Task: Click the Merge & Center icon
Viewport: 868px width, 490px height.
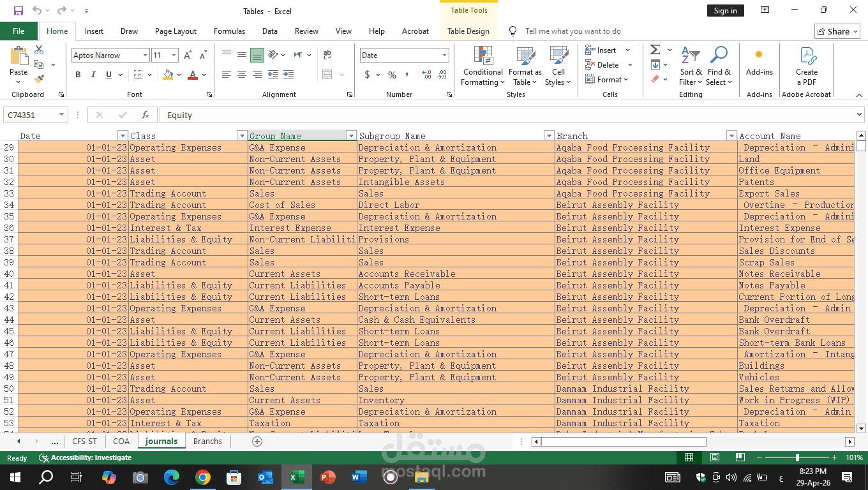Action: click(x=327, y=75)
